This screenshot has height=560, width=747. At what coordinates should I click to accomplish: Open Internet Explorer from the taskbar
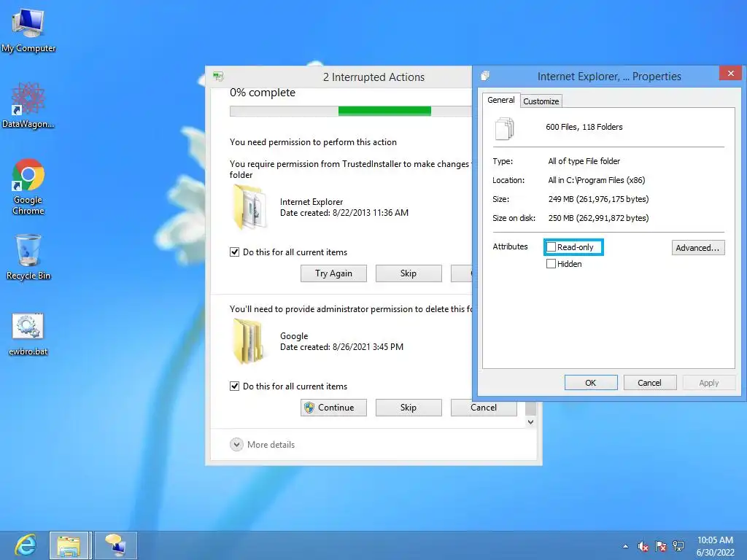pyautogui.click(x=25, y=545)
